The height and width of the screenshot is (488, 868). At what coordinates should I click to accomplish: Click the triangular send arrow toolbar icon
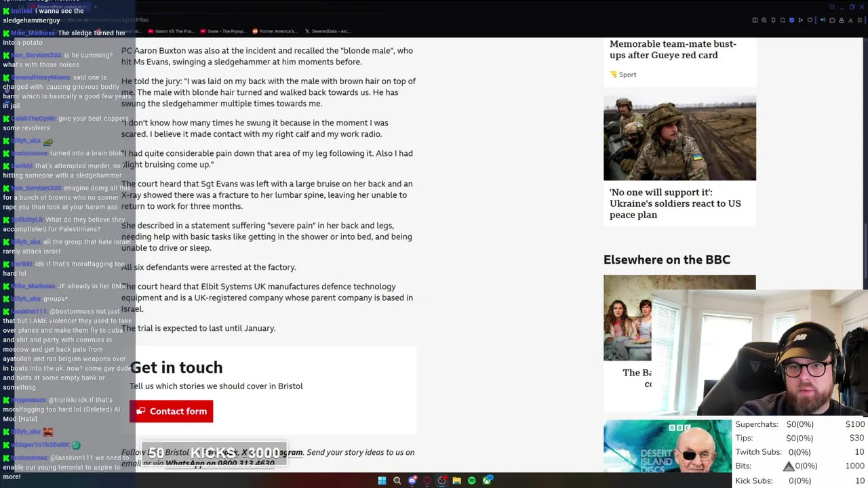[801, 20]
